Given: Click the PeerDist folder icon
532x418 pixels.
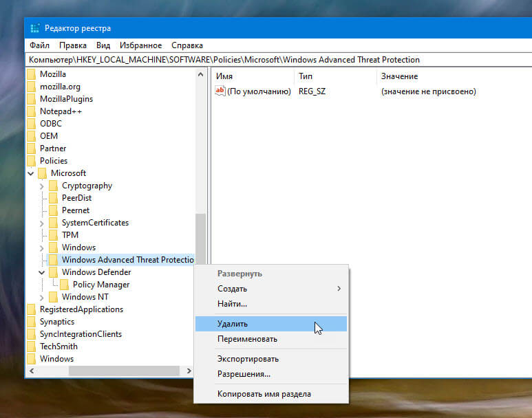Looking at the screenshot, I should [x=53, y=198].
